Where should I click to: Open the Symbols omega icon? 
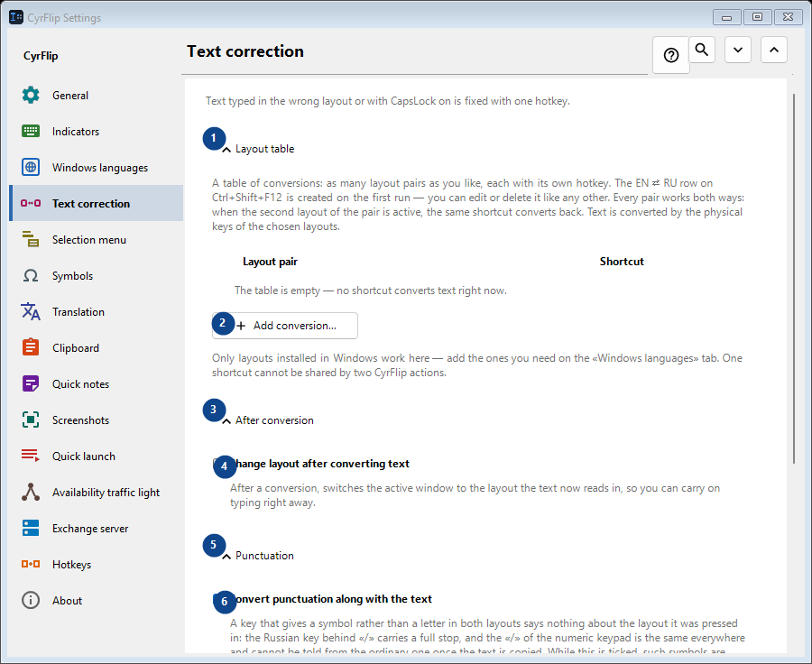coord(31,275)
